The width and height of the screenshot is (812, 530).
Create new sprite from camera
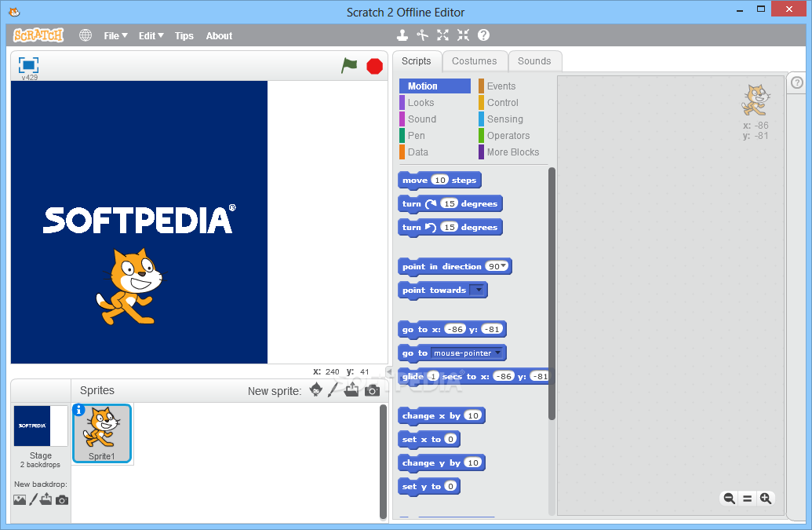[x=372, y=391]
